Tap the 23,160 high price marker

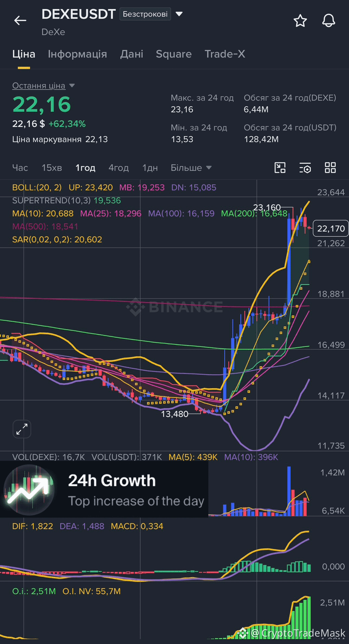click(267, 207)
